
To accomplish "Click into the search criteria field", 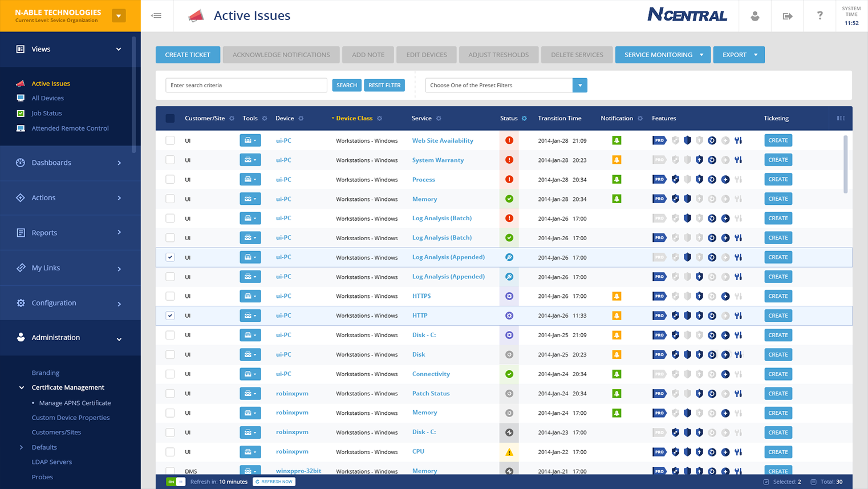I will point(246,85).
